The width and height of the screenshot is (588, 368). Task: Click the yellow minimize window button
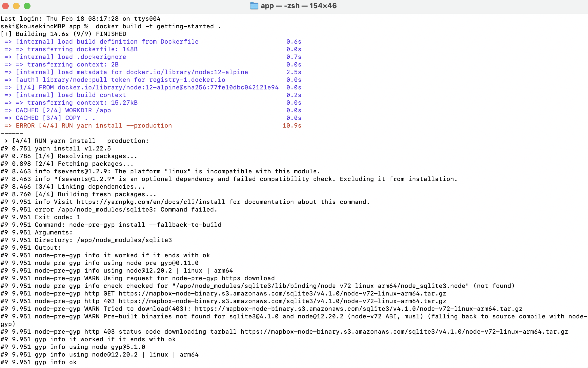tap(16, 6)
